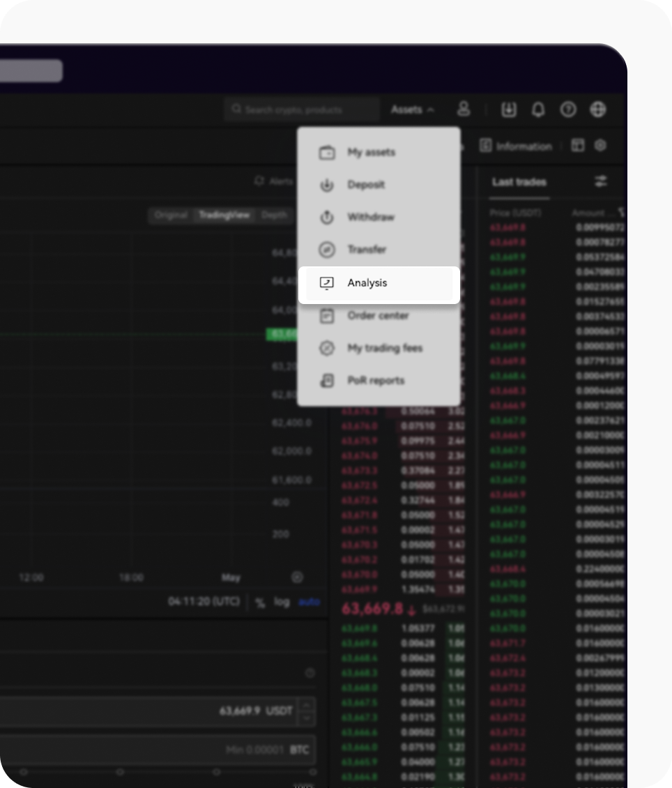
Task: Open the workspace layout icon next to settings
Action: 577,146
